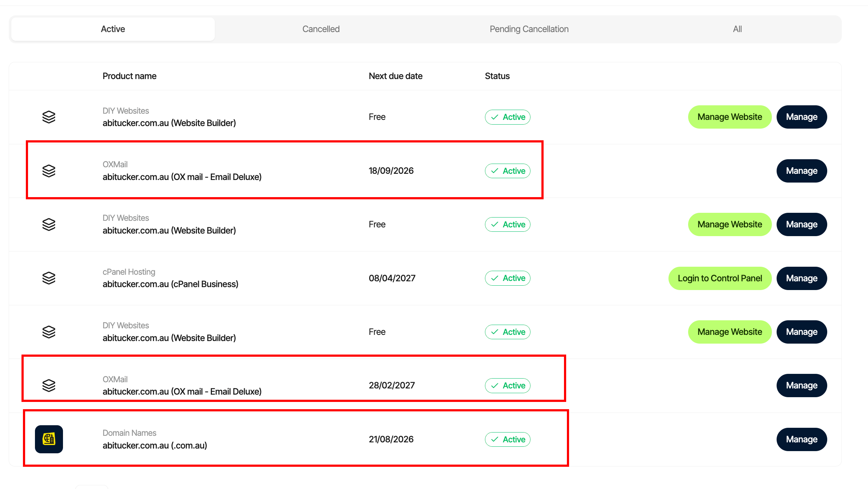
Task: Select the Active tab
Action: (113, 29)
